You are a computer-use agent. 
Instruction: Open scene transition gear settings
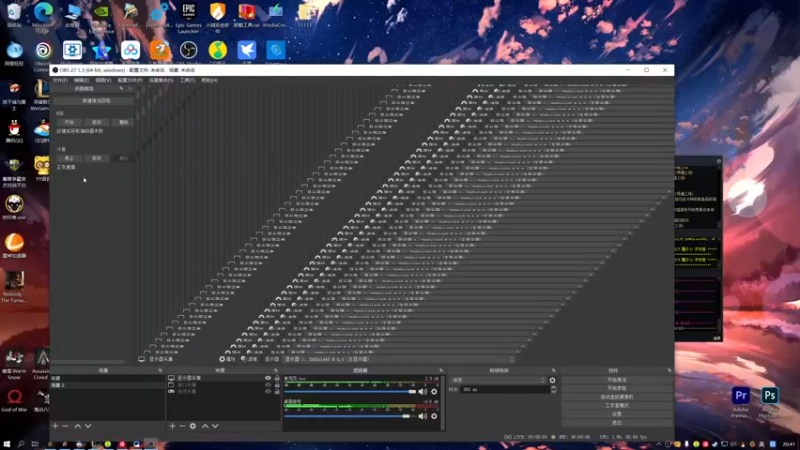[x=552, y=380]
